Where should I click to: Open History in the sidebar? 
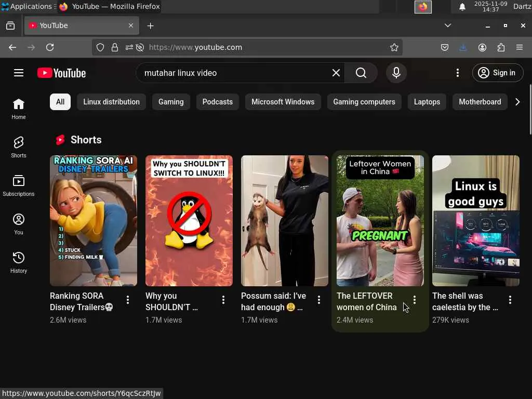(19, 262)
